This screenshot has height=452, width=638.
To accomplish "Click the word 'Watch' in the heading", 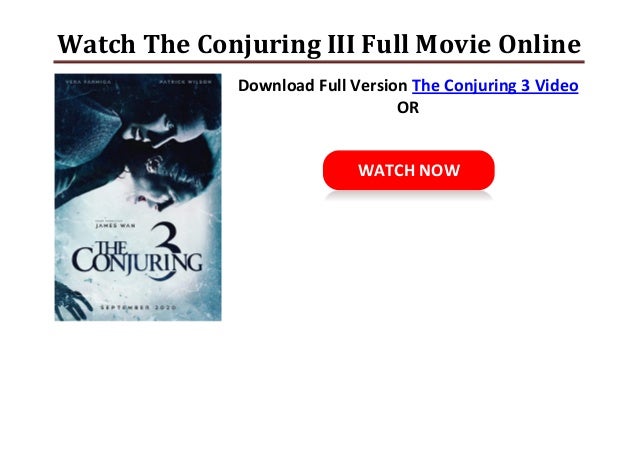I will [96, 44].
